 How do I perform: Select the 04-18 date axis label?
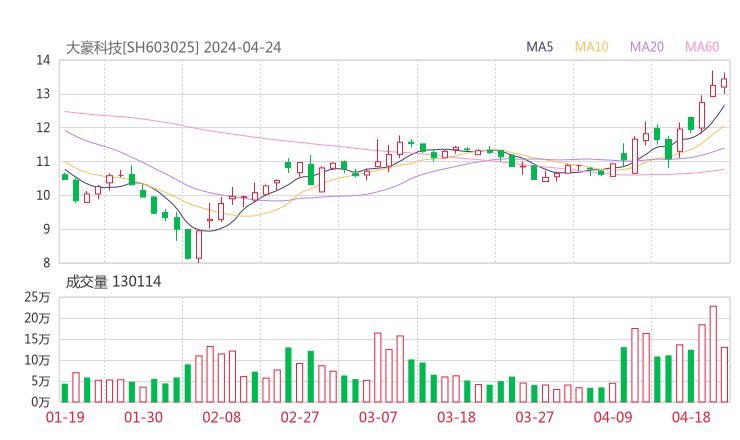(x=691, y=417)
